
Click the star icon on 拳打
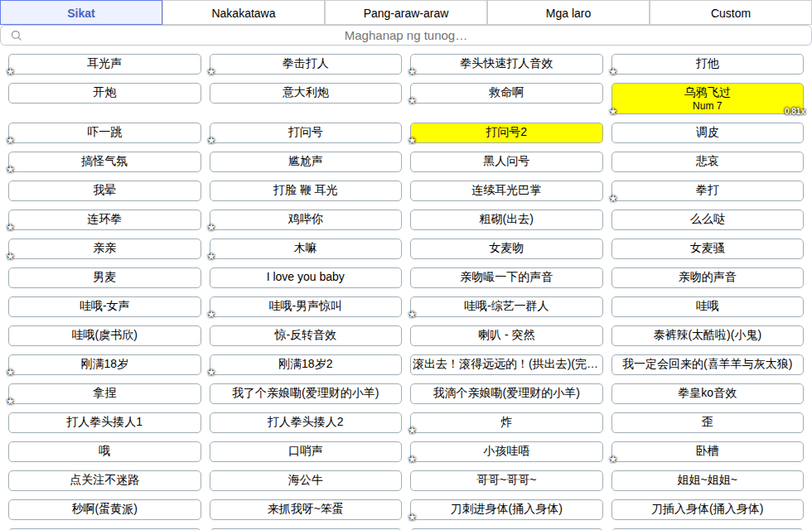613,199
